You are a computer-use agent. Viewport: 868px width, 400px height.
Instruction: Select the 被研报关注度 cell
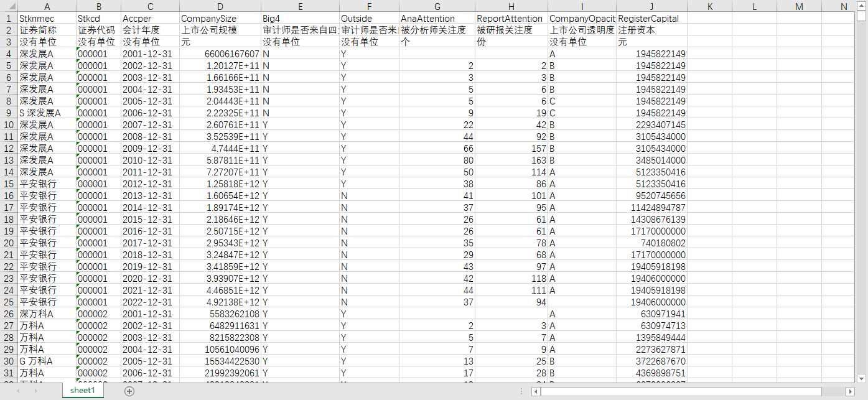(x=511, y=30)
